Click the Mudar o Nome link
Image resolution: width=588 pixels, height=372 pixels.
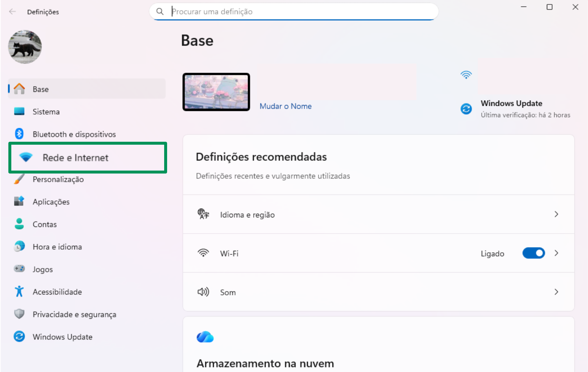point(285,106)
